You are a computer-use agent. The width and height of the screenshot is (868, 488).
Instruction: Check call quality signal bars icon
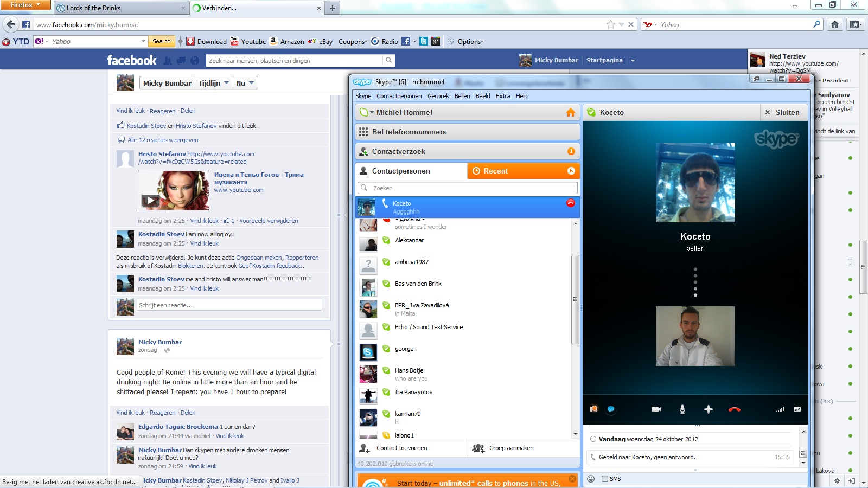[780, 409]
